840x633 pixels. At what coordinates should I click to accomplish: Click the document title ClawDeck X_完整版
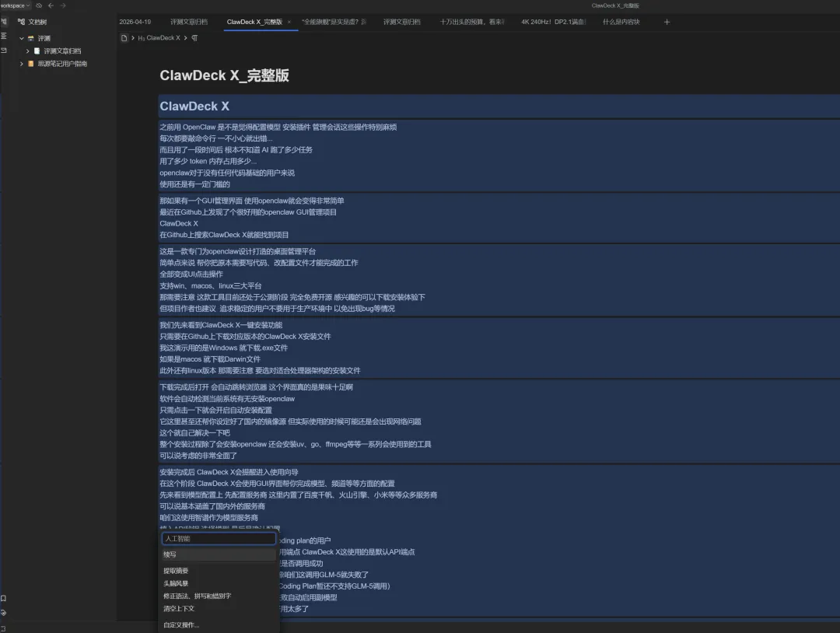pyautogui.click(x=225, y=75)
